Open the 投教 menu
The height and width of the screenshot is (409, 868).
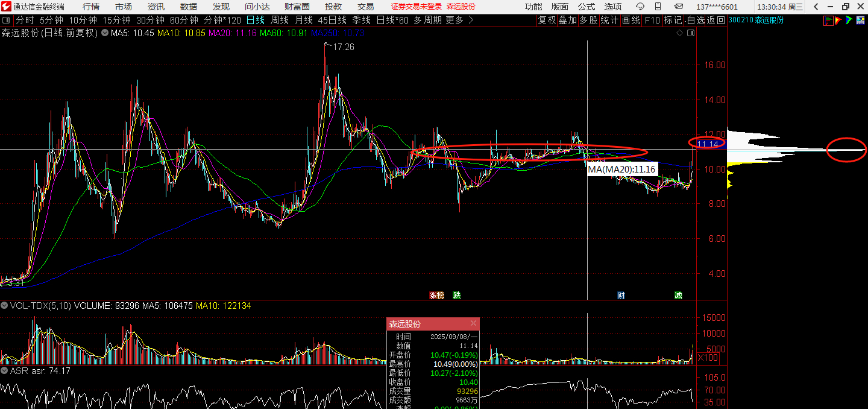333,7
